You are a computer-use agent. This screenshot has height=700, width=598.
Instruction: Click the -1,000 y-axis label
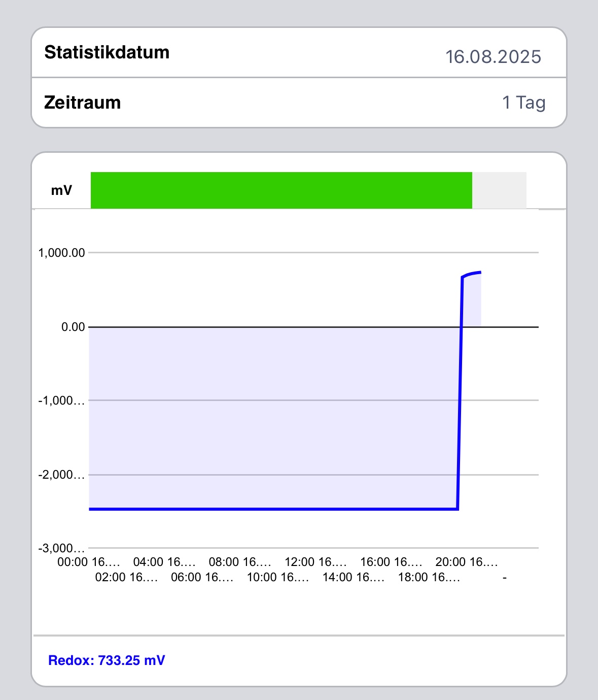61,401
